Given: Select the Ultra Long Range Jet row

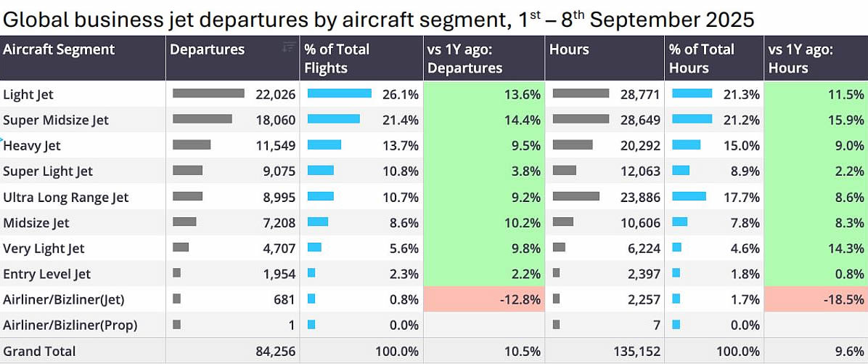Looking at the screenshot, I should pyautogui.click(x=66, y=197).
